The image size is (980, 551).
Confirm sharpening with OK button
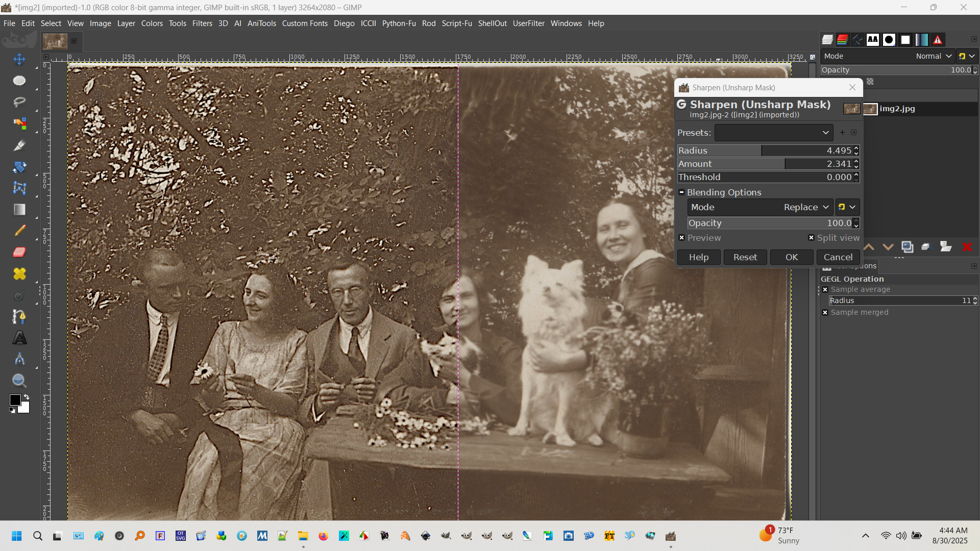coord(792,257)
